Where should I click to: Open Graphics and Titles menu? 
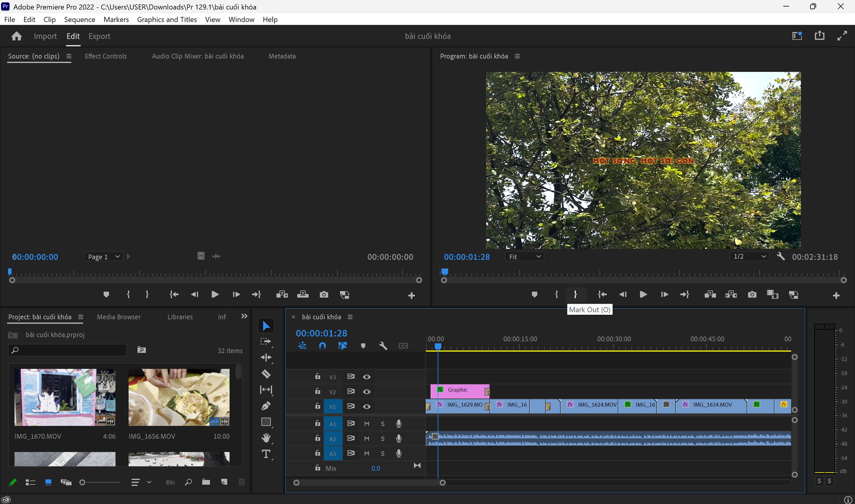167,19
